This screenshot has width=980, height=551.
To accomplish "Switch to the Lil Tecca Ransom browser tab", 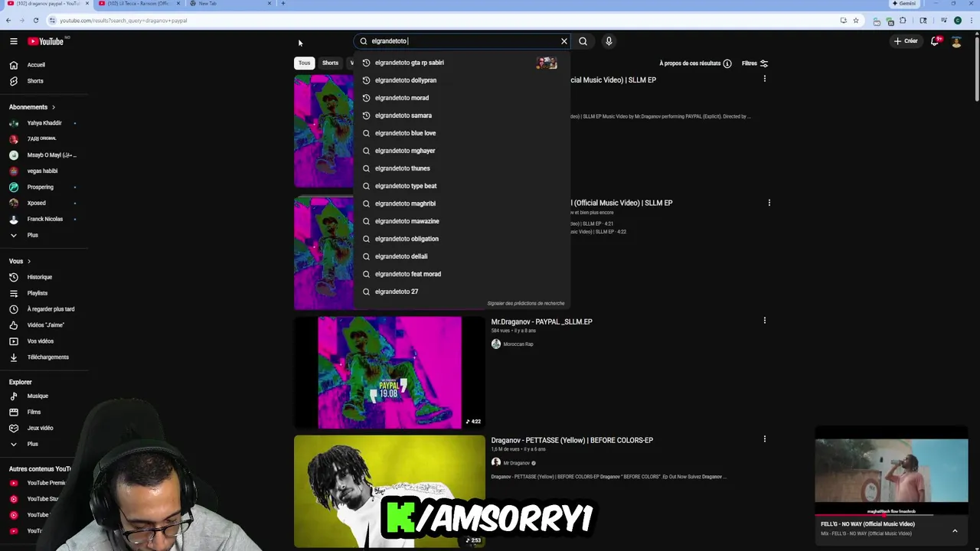I will tap(138, 3).
